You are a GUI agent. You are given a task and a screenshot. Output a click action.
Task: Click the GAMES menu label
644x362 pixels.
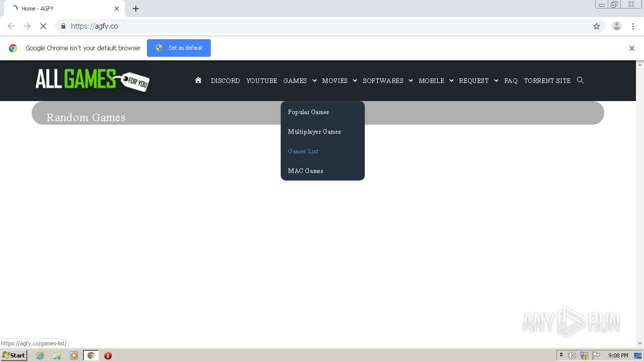click(x=295, y=80)
